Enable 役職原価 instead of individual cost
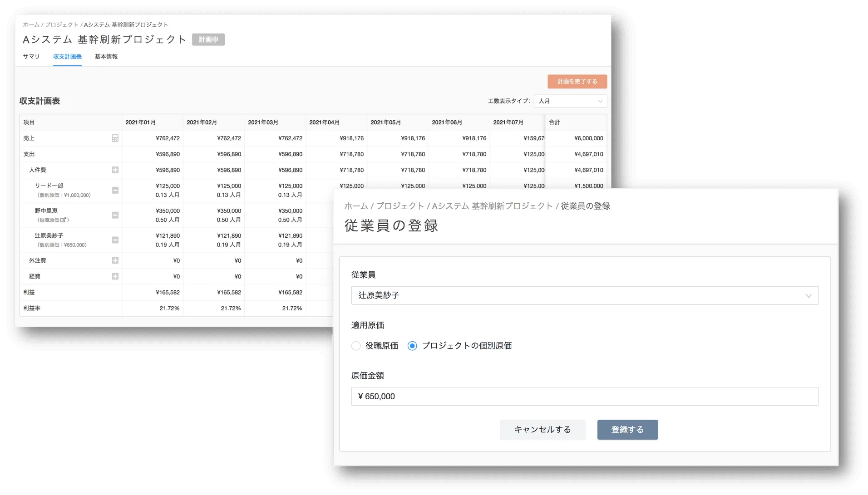Viewport: 868px width, 495px height. coord(356,346)
